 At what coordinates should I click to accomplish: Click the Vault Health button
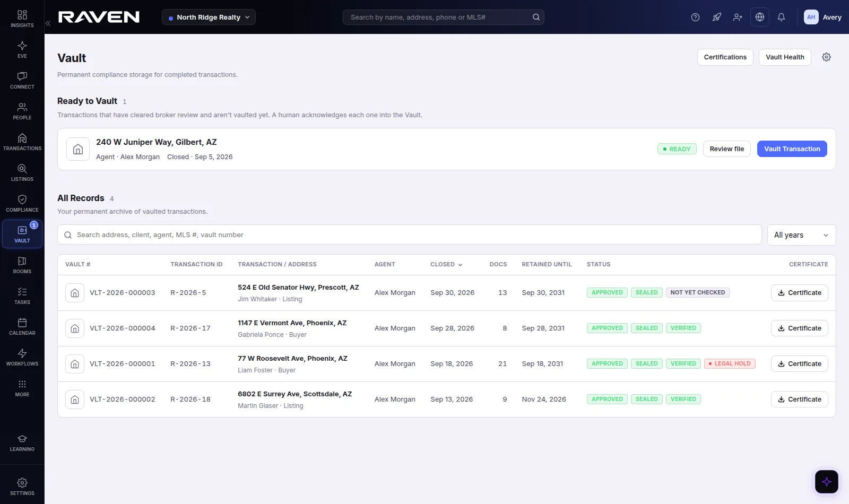point(785,57)
